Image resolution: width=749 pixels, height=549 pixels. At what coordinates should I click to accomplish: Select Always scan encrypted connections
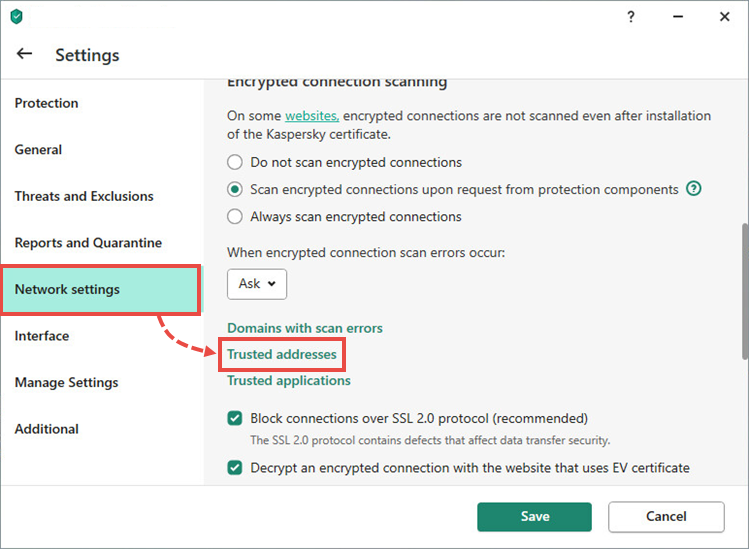tap(235, 216)
